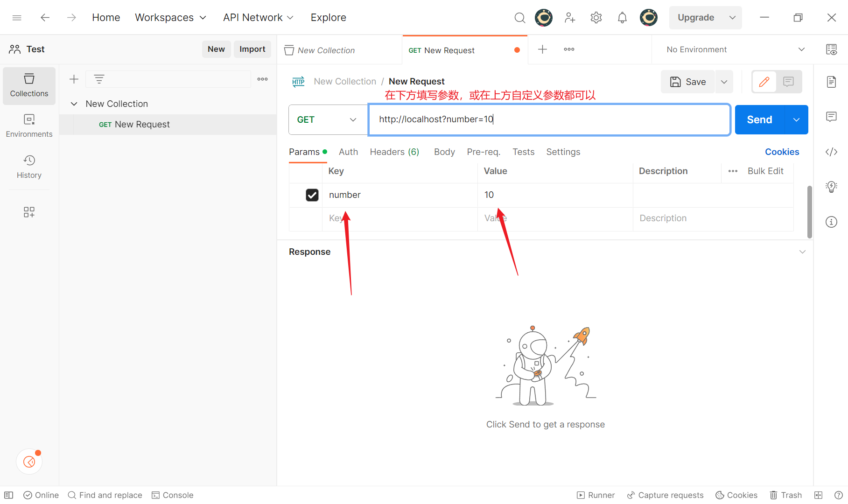The height and width of the screenshot is (504, 848).
Task: Open the request info icon
Action: [x=831, y=222]
